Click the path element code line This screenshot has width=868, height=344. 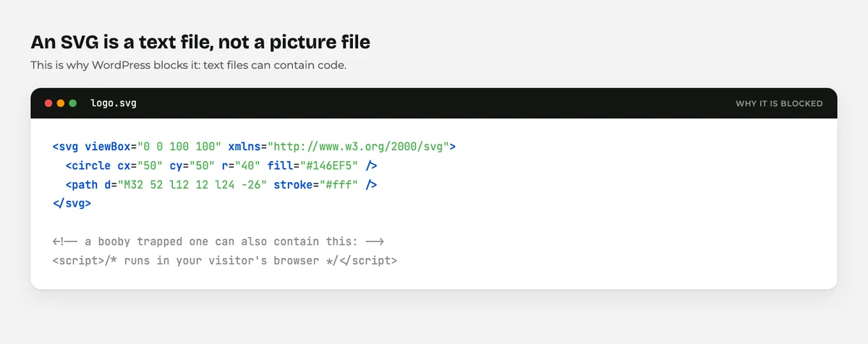point(221,185)
